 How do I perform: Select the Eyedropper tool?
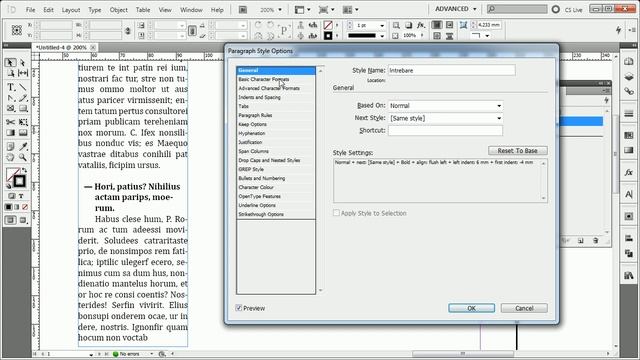click(23, 146)
